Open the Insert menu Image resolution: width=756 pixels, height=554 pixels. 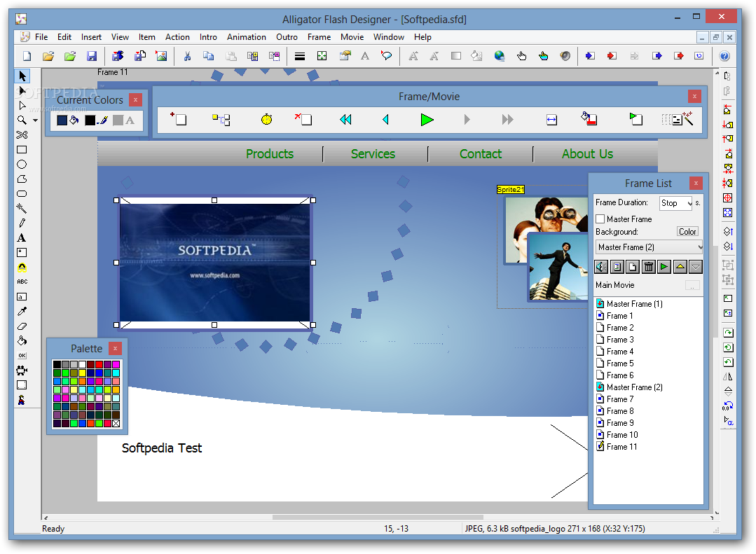(x=91, y=37)
